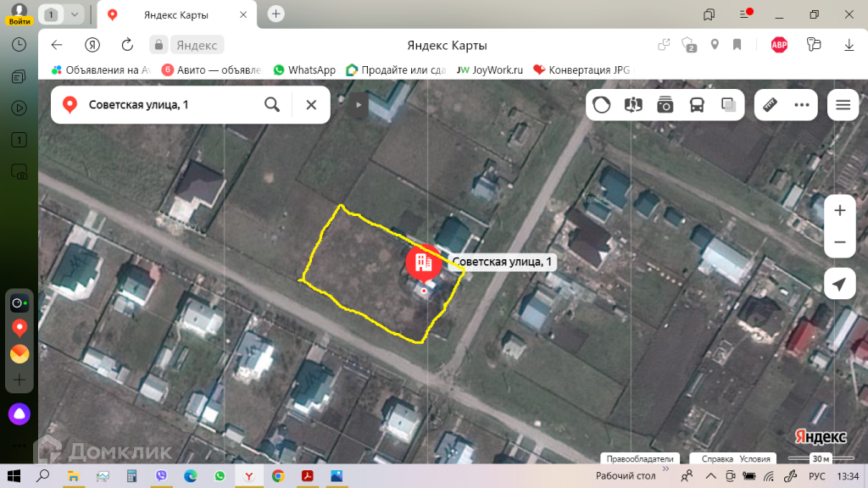The width and height of the screenshot is (868, 488).
Task: Click the location pin icon in toolbar
Action: tap(715, 45)
